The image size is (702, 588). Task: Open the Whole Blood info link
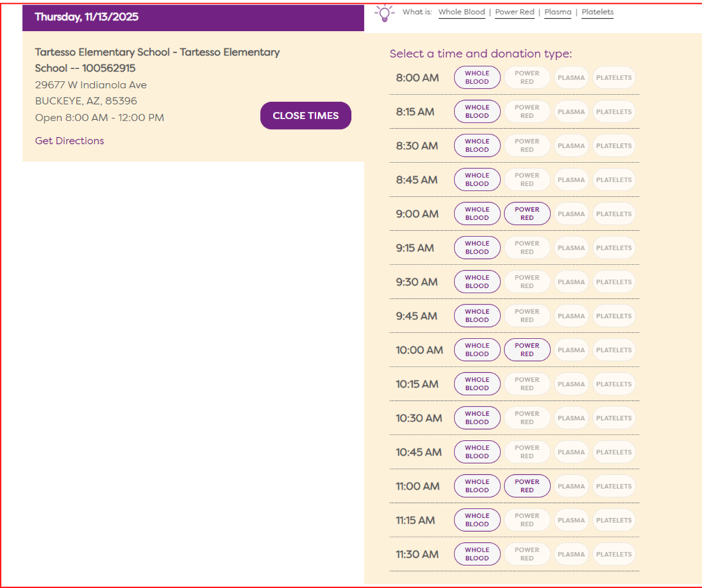(x=461, y=12)
